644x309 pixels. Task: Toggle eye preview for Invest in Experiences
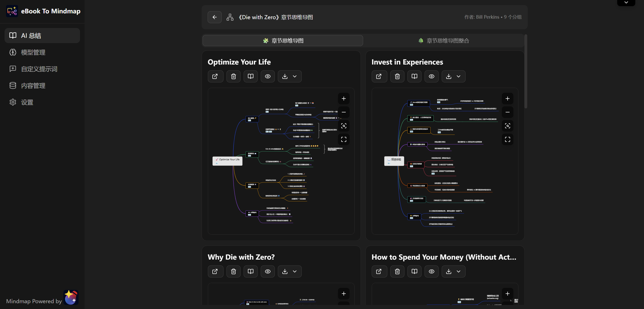[x=431, y=76]
